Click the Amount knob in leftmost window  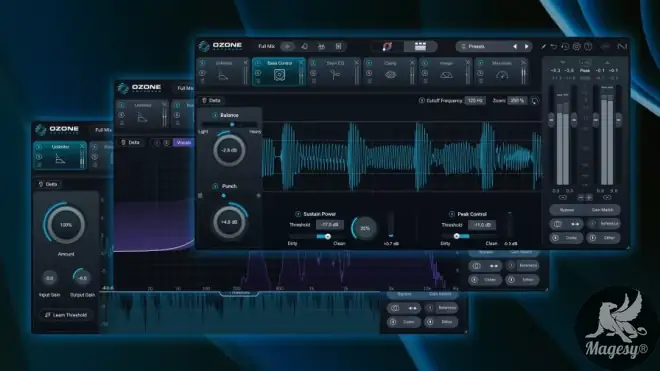pyautogui.click(x=65, y=225)
